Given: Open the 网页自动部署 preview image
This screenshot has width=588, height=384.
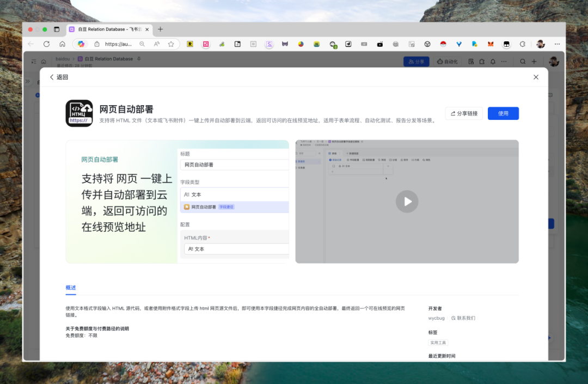Looking at the screenshot, I should click(177, 202).
